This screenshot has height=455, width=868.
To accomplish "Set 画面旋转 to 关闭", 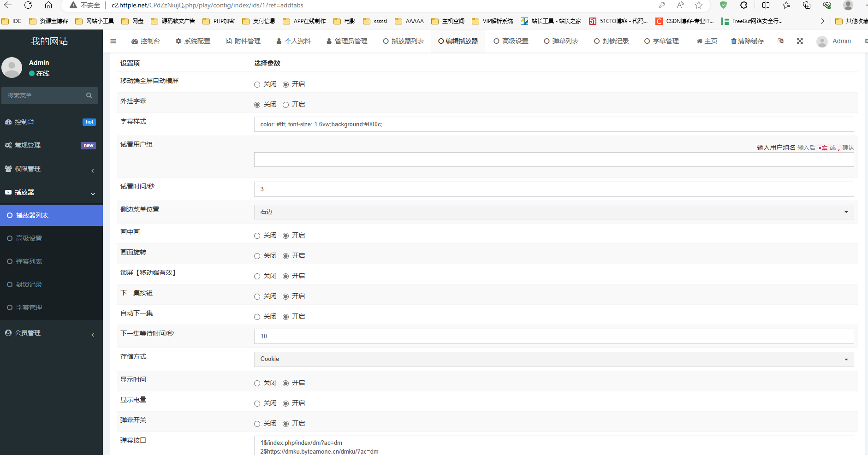I will pyautogui.click(x=257, y=256).
